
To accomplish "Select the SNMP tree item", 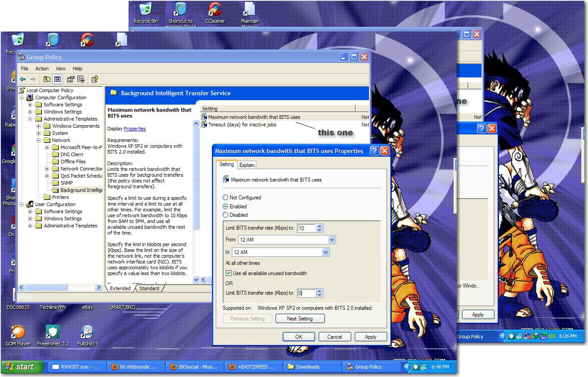I will [x=67, y=183].
